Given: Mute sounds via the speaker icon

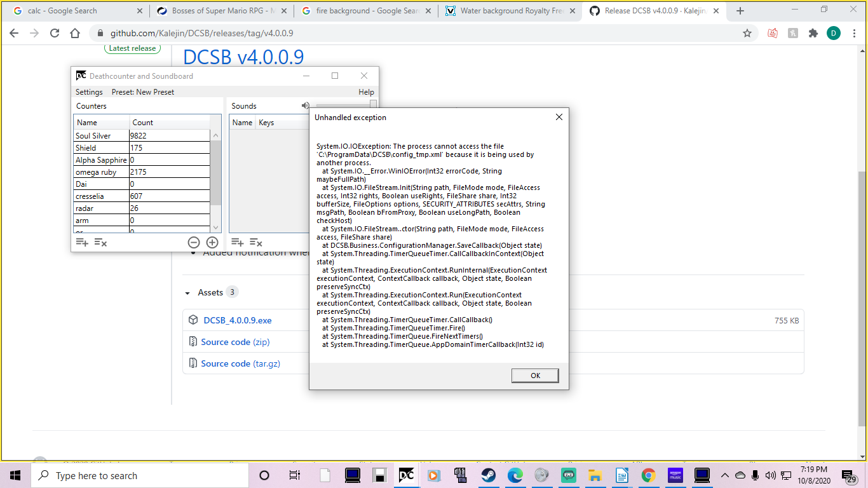Looking at the screenshot, I should [x=305, y=105].
